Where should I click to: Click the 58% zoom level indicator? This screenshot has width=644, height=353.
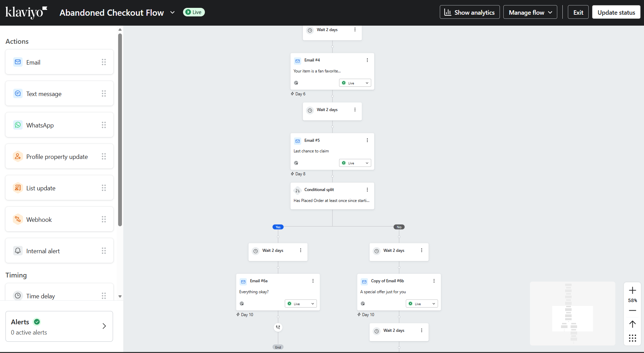[632, 300]
